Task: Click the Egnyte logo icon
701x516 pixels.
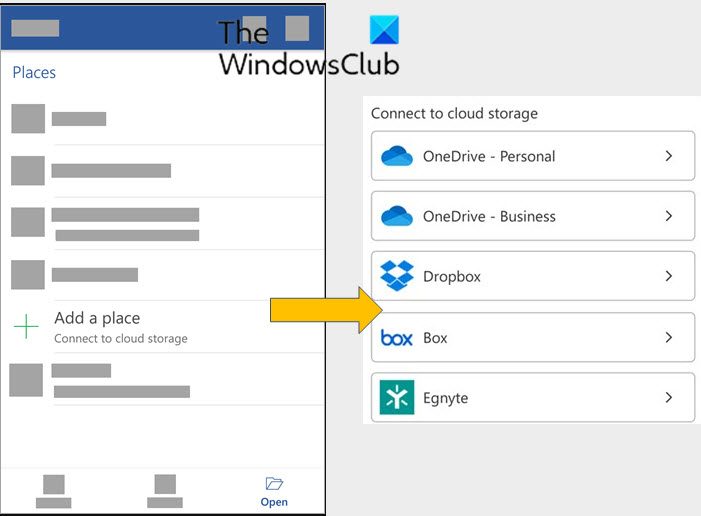Action: click(397, 398)
